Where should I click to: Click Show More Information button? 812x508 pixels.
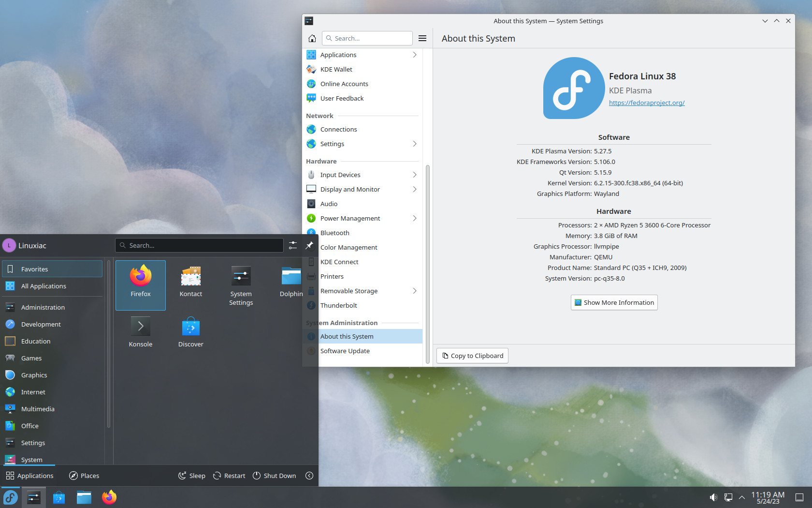pyautogui.click(x=614, y=302)
